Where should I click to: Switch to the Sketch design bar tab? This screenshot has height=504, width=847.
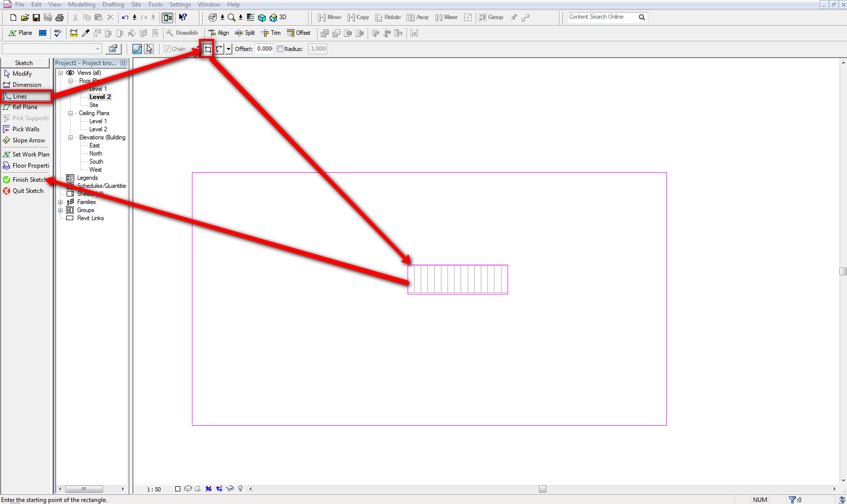[24, 63]
